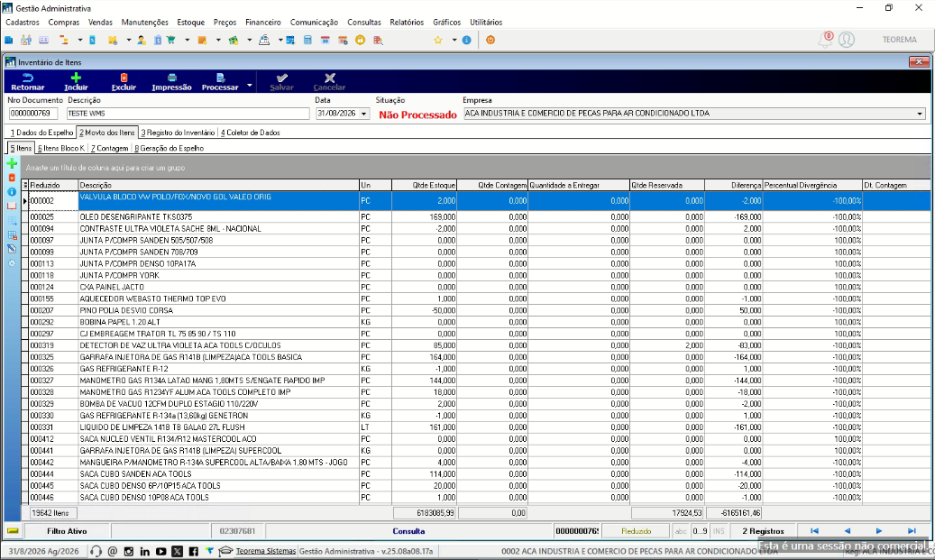The width and height of the screenshot is (935, 560).
Task: Open the settings gear icon beside the grid
Action: coord(12,263)
